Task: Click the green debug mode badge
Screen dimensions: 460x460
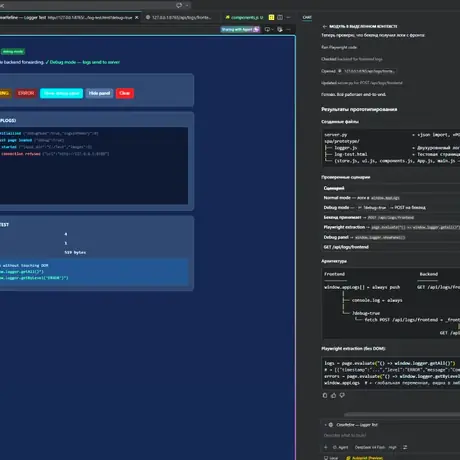Action: click(x=13, y=52)
